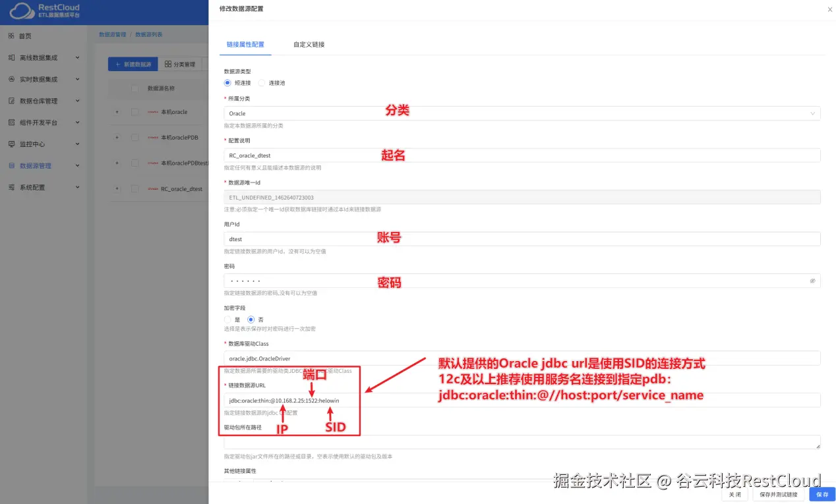Click the 本机oraclePDBtest row name
836x504 pixels.
185,163
